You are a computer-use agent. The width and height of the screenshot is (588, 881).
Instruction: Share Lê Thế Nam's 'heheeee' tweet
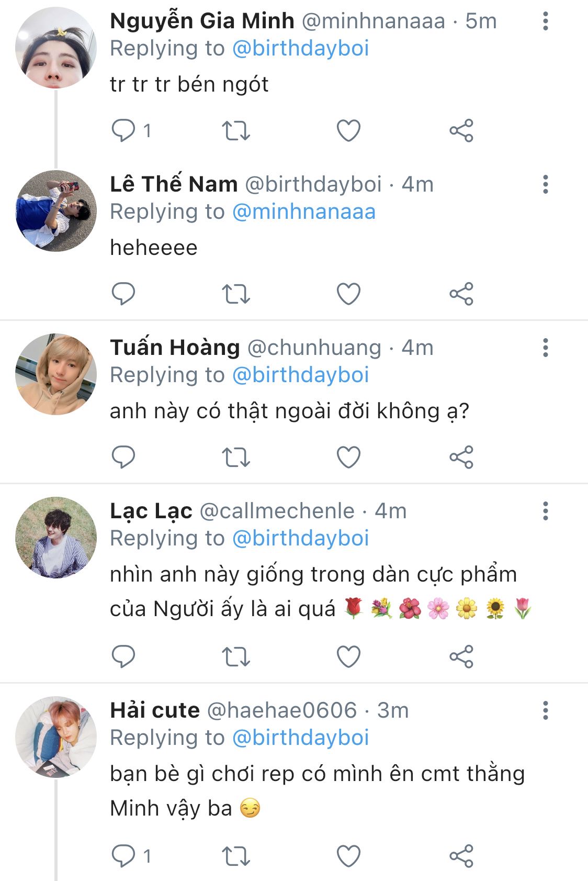point(461,294)
